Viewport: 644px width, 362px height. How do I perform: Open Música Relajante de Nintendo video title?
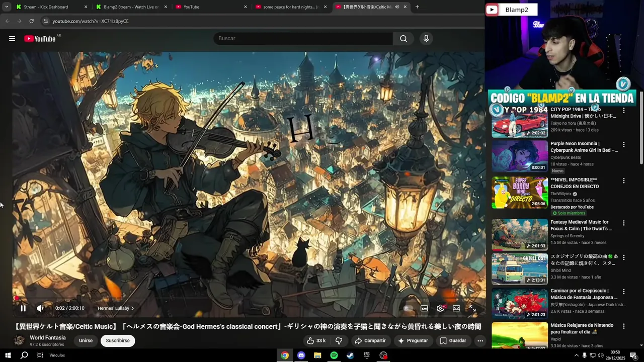tap(582, 329)
